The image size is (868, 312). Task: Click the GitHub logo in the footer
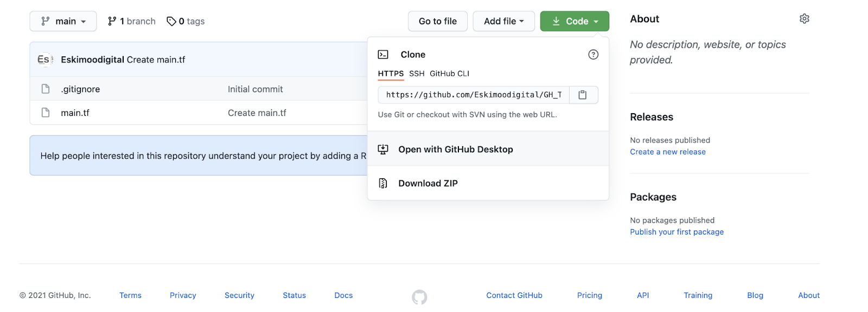tap(419, 297)
